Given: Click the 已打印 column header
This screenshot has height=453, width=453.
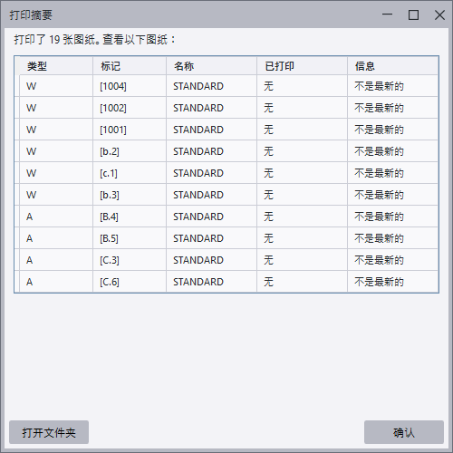Looking at the screenshot, I should tap(302, 66).
